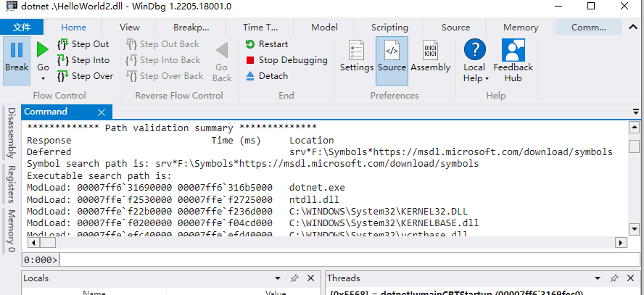Switch to the Memory ribbon tab
The image size is (644, 295).
pyautogui.click(x=521, y=28)
